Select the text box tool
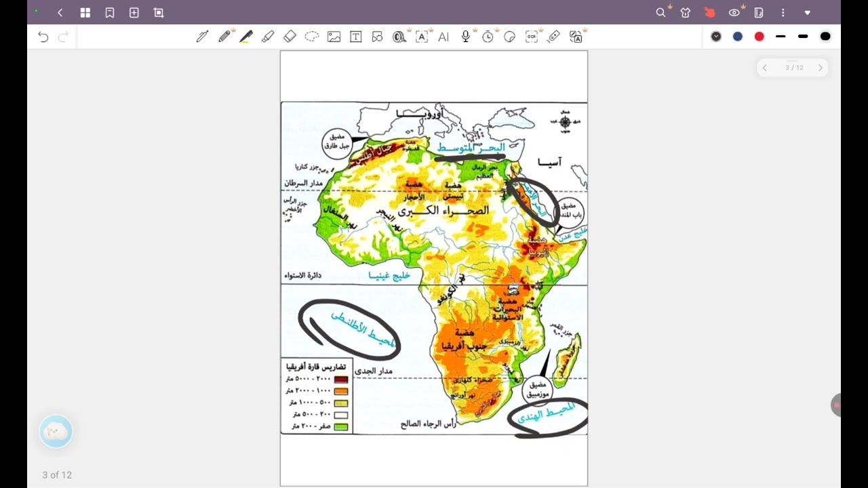The height and width of the screenshot is (488, 868). (356, 37)
